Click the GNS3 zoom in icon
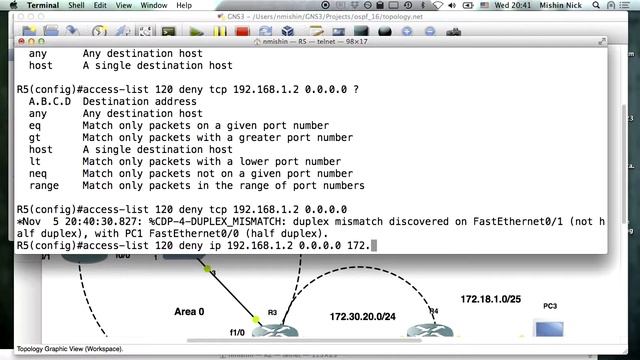Viewport: 640px width, 360px height. click(407, 31)
